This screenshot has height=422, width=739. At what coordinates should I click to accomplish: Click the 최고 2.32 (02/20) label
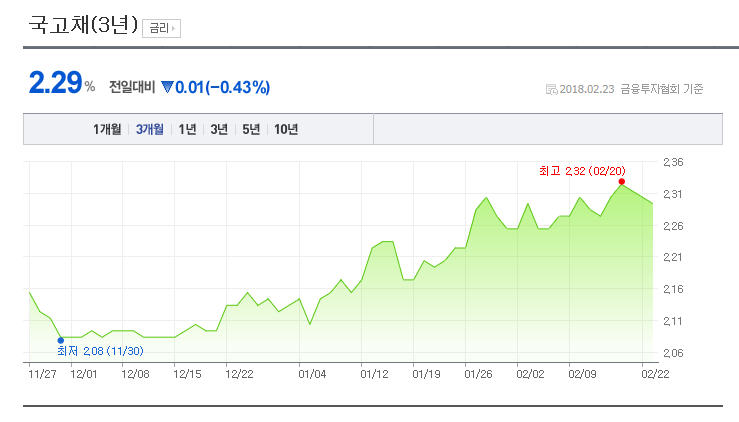tap(582, 171)
